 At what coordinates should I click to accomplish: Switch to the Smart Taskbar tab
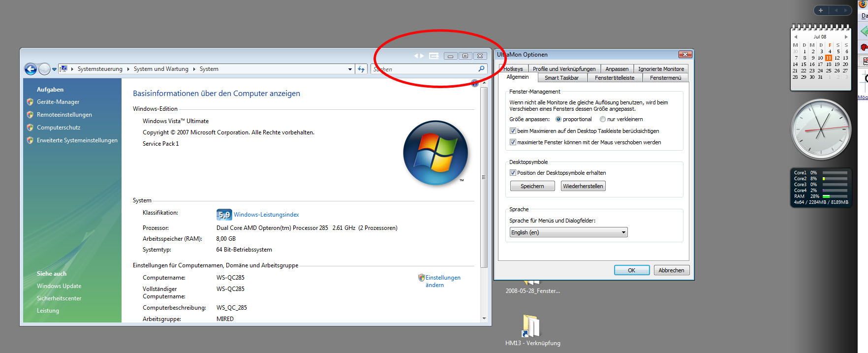pos(562,78)
